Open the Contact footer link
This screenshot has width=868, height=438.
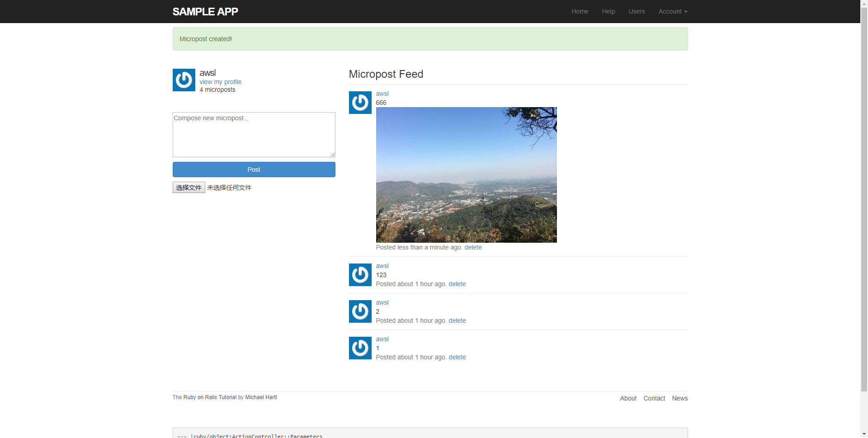coord(654,398)
